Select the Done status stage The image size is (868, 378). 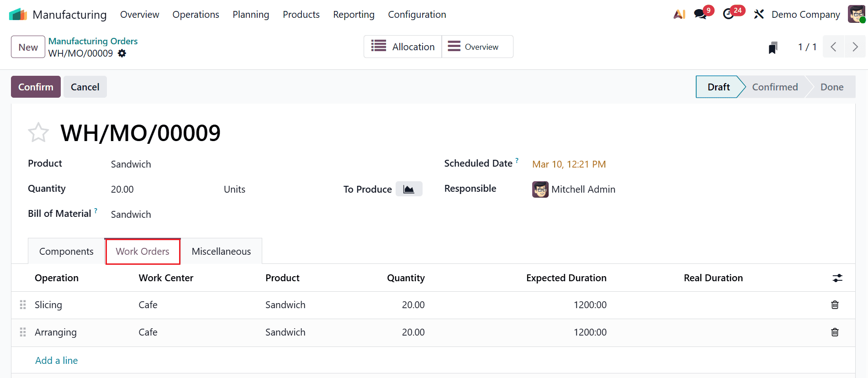click(x=832, y=87)
